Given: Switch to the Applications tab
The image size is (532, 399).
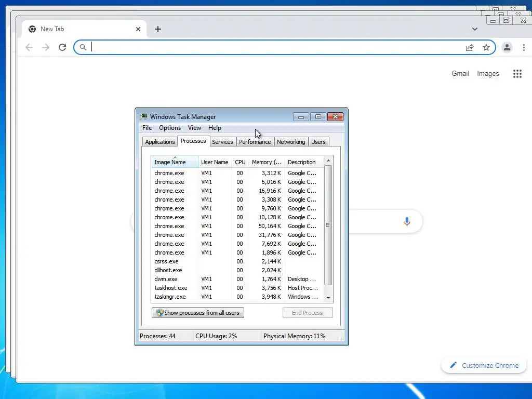Looking at the screenshot, I should click(160, 142).
